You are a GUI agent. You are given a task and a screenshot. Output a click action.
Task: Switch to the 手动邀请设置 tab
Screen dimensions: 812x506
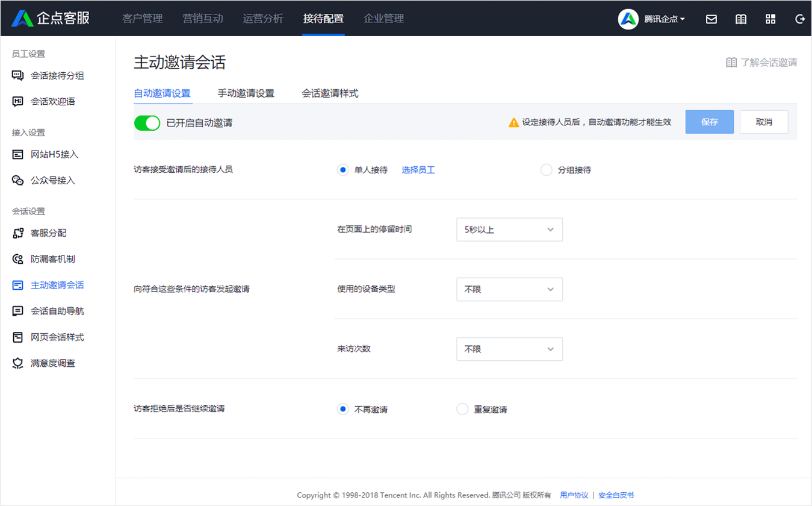(246, 93)
